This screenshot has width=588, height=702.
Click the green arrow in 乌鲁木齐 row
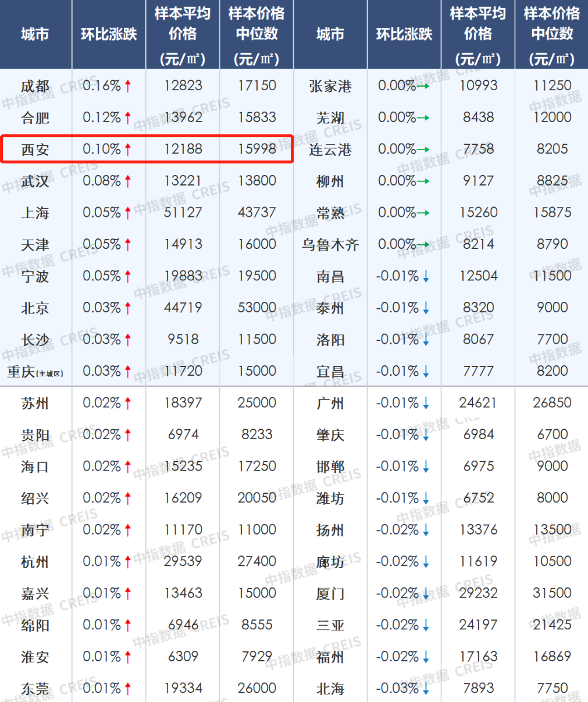tap(423, 245)
